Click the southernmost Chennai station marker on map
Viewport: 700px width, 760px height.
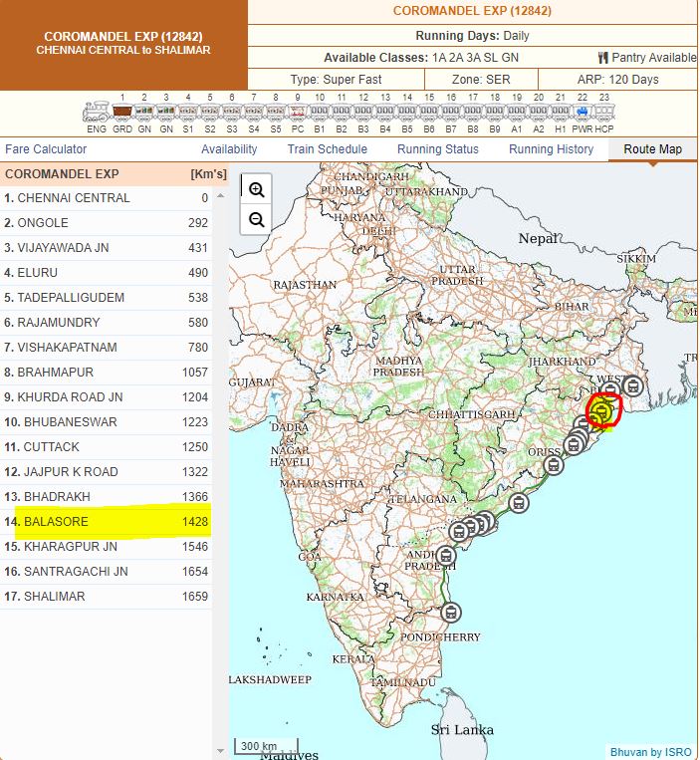click(451, 613)
